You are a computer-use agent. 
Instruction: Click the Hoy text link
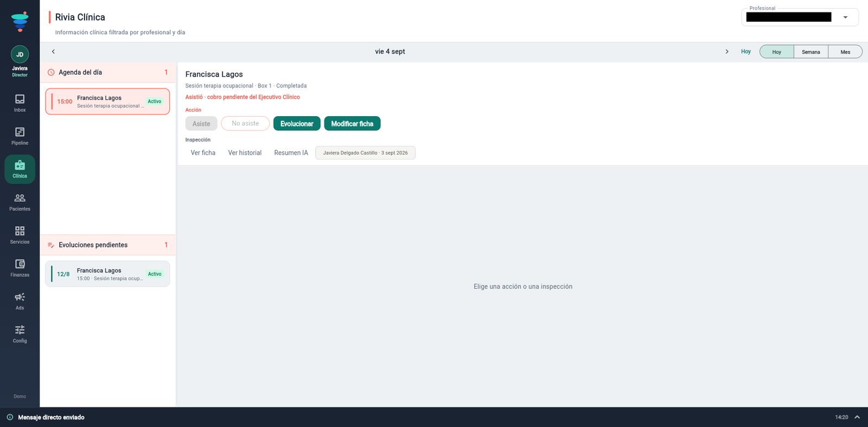pyautogui.click(x=746, y=52)
